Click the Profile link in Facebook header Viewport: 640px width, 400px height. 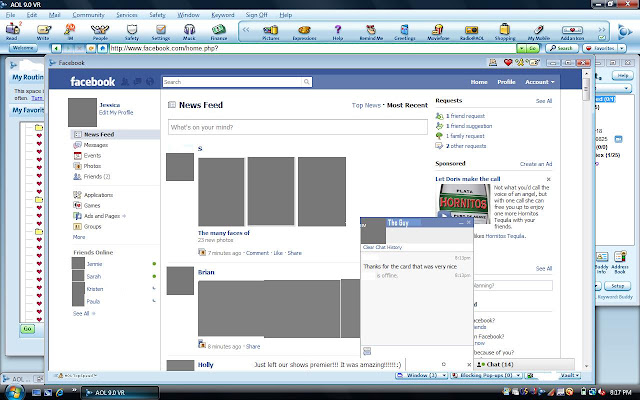pyautogui.click(x=506, y=82)
